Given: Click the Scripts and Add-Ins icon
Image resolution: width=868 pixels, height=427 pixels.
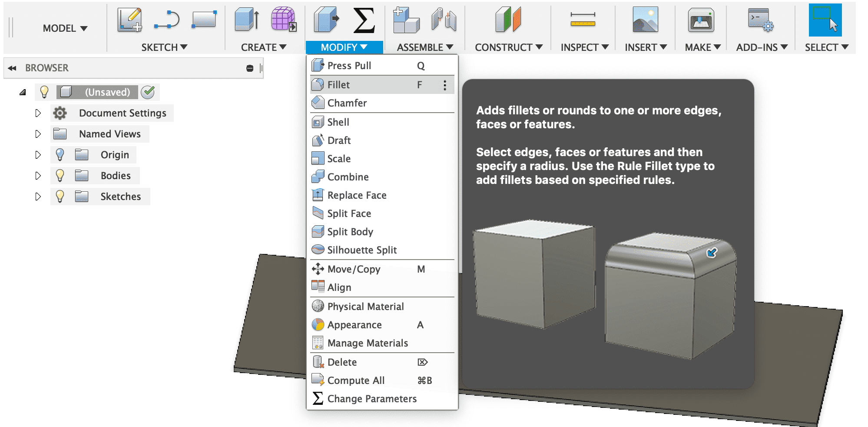Looking at the screenshot, I should [761, 20].
